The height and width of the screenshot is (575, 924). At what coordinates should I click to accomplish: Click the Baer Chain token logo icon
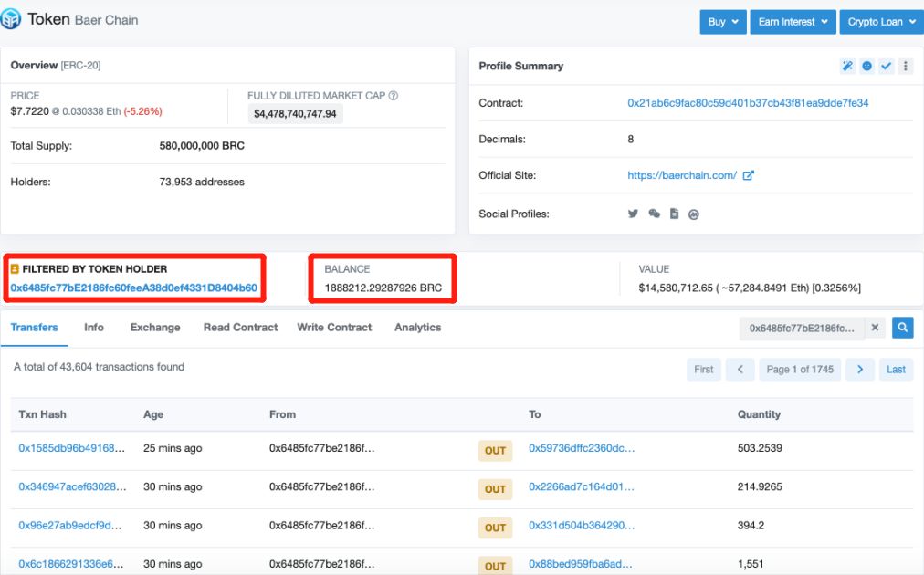click(10, 19)
